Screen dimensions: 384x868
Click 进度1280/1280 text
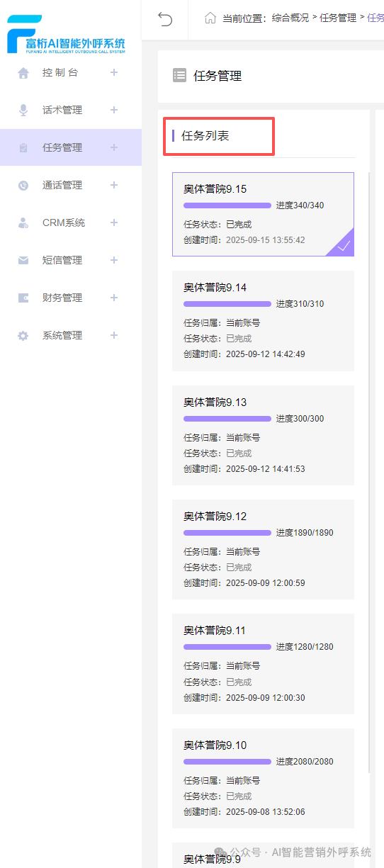[x=305, y=647]
